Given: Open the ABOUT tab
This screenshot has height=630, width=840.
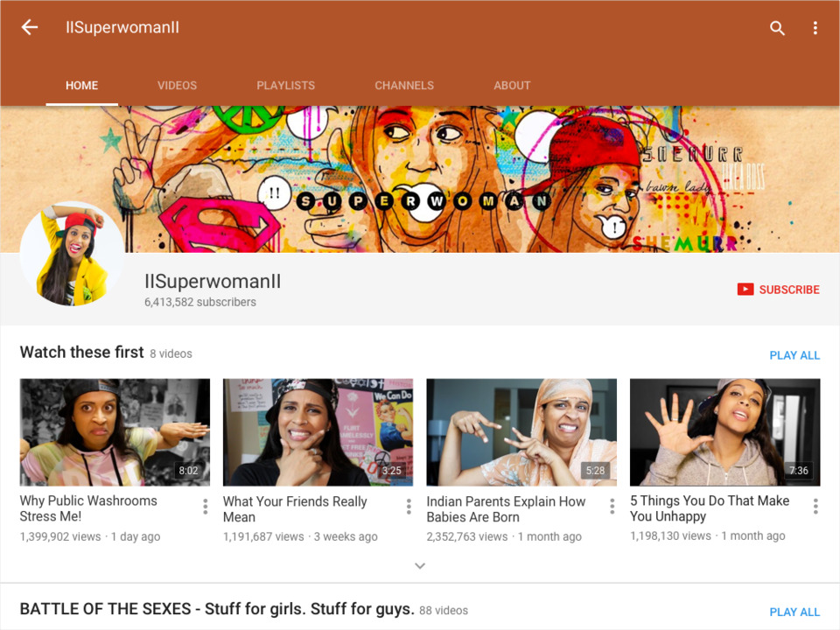Looking at the screenshot, I should click(512, 86).
